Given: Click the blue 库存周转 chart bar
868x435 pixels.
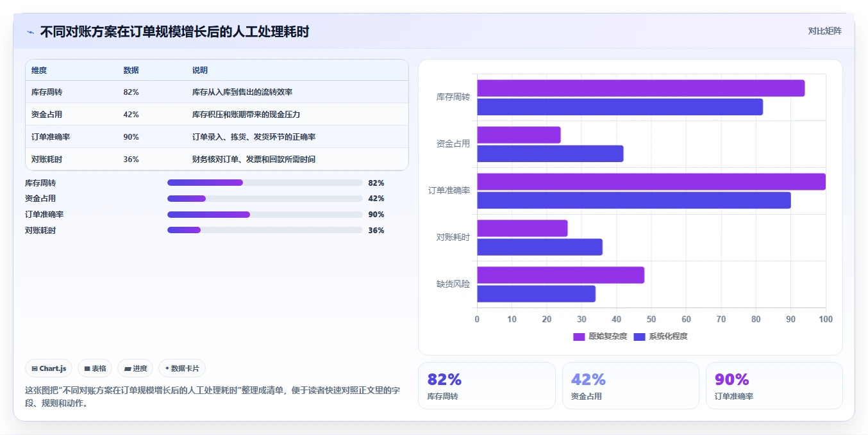Looking at the screenshot, I should pyautogui.click(x=620, y=107).
